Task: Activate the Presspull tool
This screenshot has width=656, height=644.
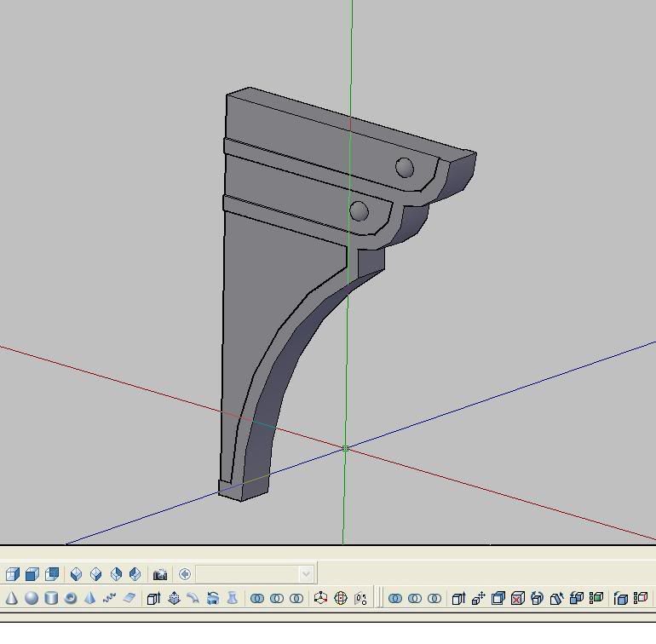Action: point(174,599)
